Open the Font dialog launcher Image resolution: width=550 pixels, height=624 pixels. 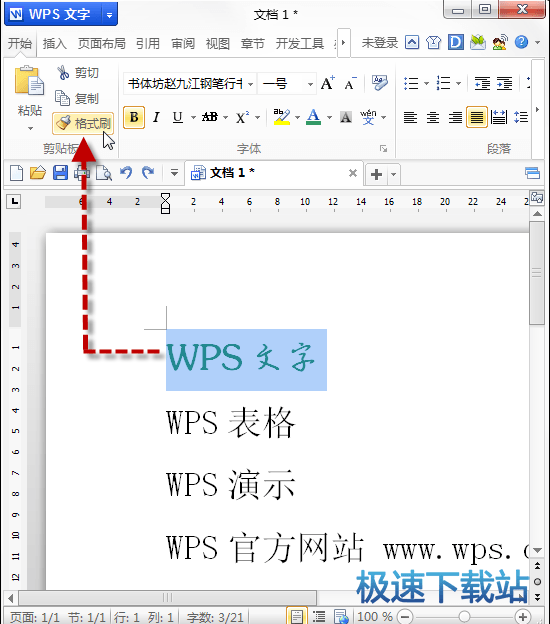pos(383,148)
